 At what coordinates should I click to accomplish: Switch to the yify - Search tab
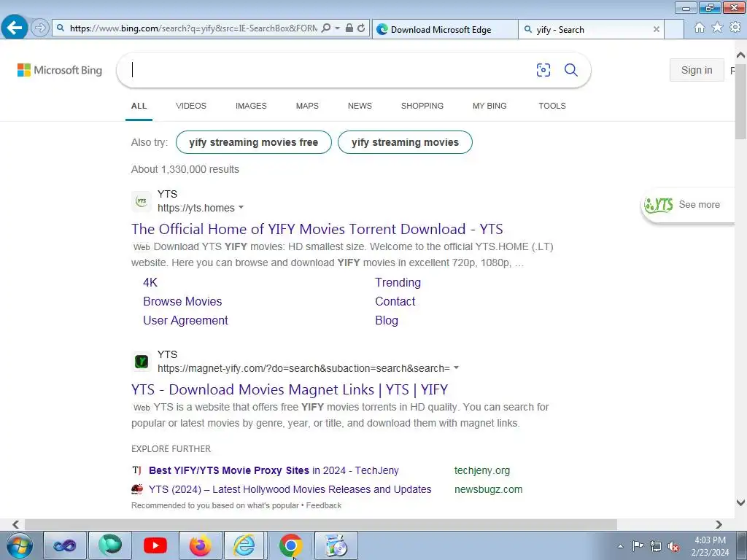click(591, 29)
